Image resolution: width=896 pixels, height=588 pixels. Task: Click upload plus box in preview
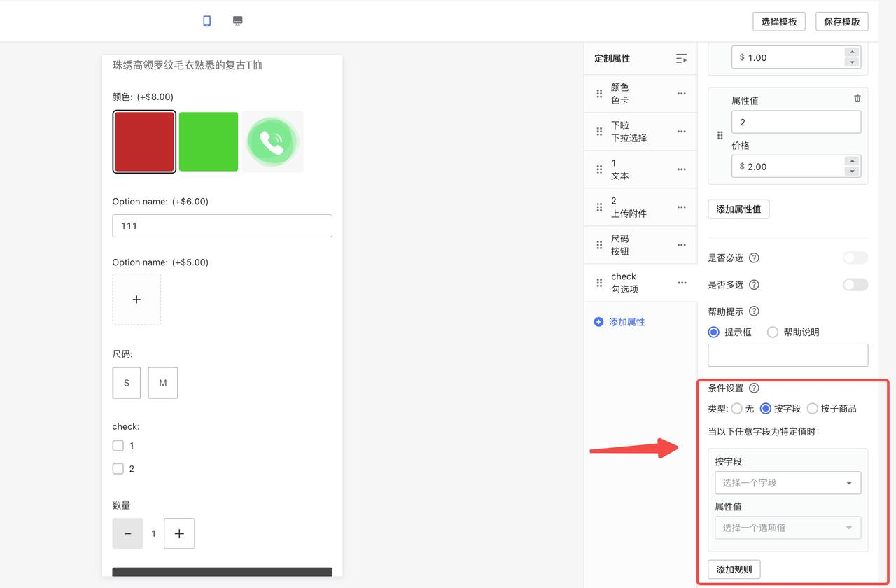pos(136,300)
